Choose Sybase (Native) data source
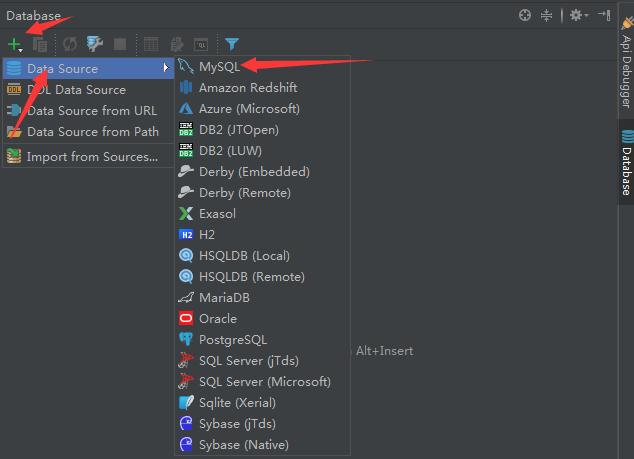This screenshot has width=634, height=459. (262, 445)
